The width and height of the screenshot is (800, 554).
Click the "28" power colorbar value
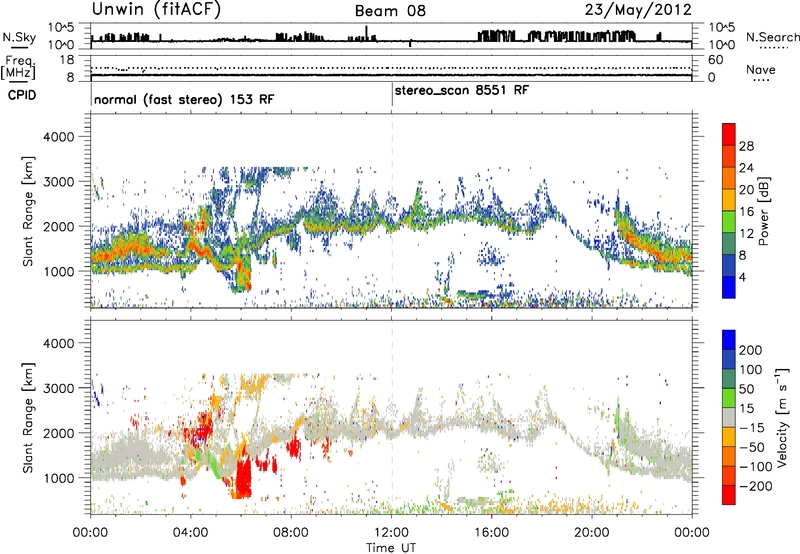pyautogui.click(x=746, y=146)
